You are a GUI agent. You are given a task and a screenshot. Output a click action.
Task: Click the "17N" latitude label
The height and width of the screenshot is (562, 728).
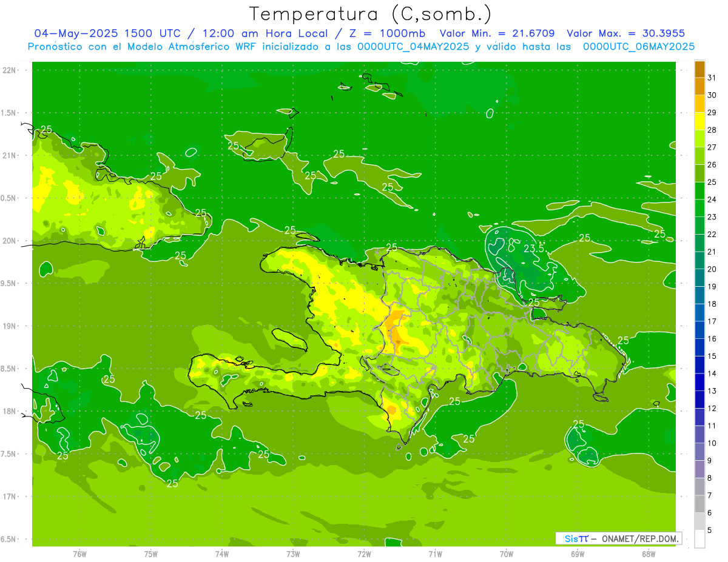tap(9, 497)
